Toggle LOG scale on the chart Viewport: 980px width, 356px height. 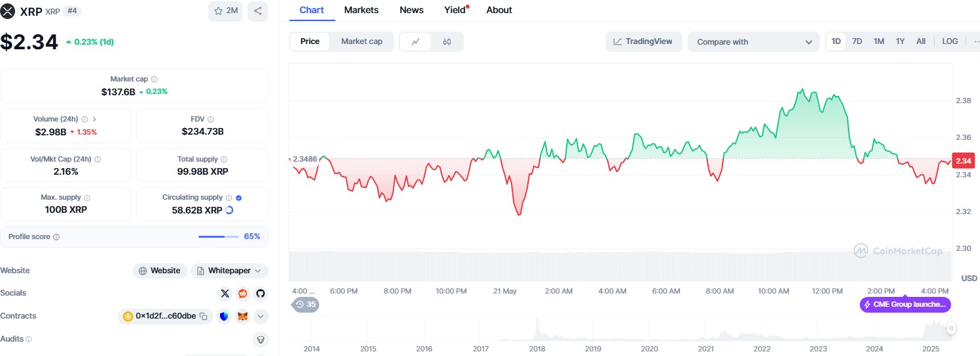tap(950, 41)
